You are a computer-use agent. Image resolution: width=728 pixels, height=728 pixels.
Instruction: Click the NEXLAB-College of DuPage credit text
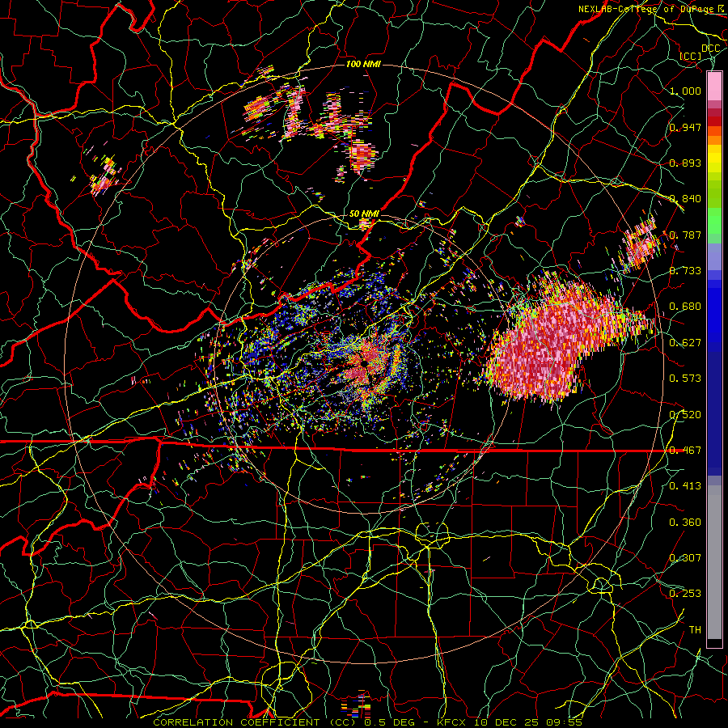647,8
